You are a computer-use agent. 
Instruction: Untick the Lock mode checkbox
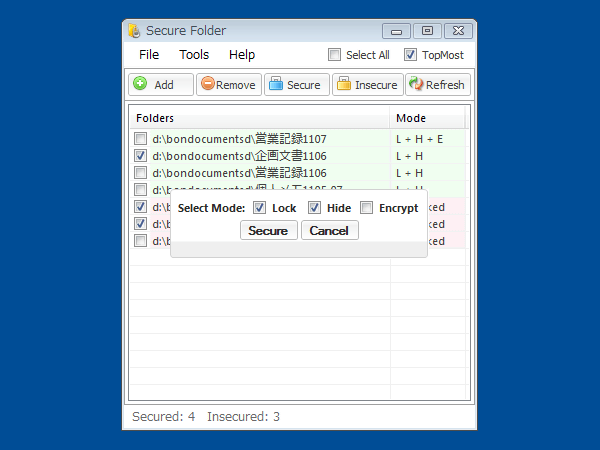259,208
